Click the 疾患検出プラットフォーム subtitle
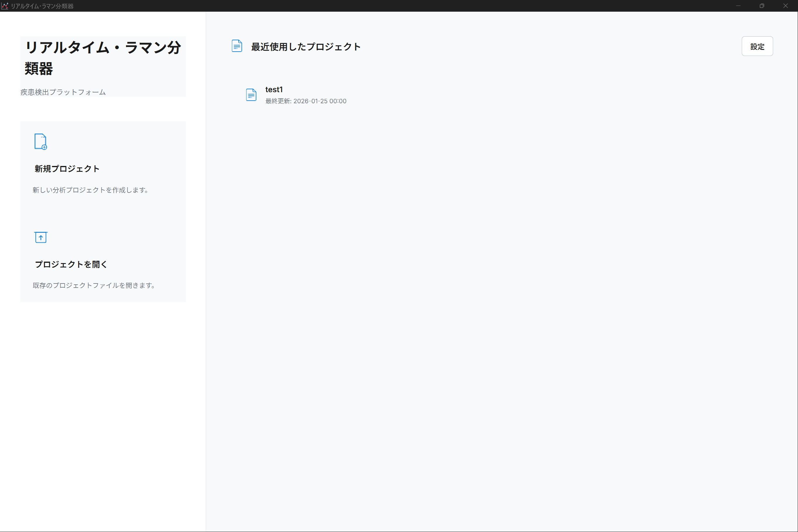798x532 pixels. (63, 92)
